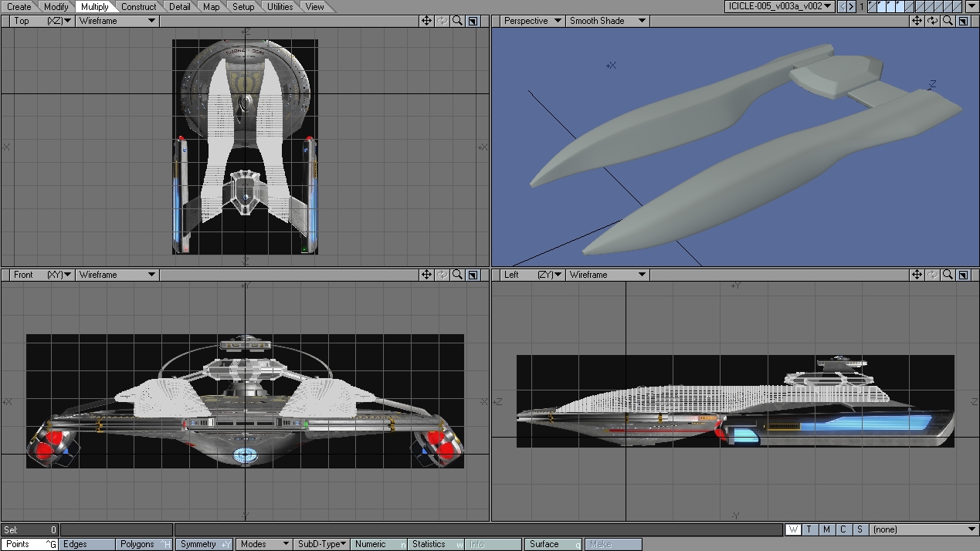Toggle Symmetry mode on

tap(204, 544)
